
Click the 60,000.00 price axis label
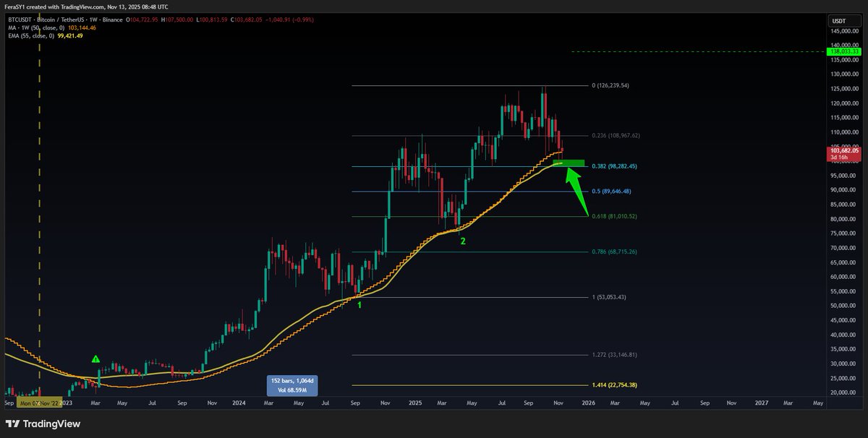(843, 277)
